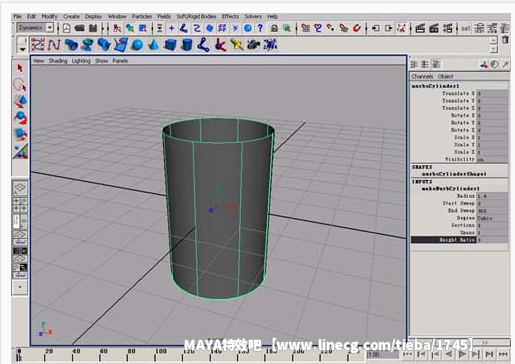Select the arrow Select tool
515x364 pixels.
point(20,68)
